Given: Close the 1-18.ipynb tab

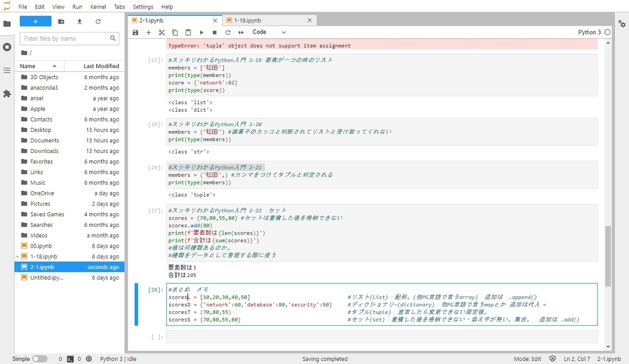Looking at the screenshot, I should click(310, 20).
